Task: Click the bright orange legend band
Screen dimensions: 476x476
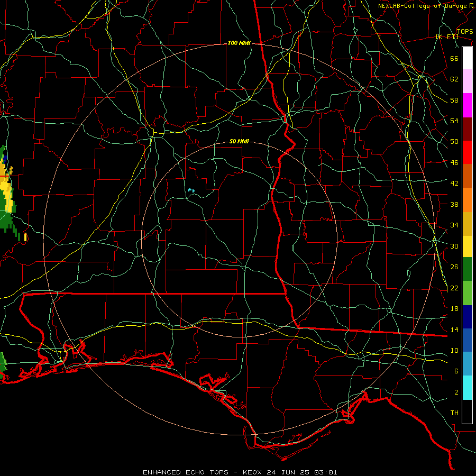Action: click(467, 200)
